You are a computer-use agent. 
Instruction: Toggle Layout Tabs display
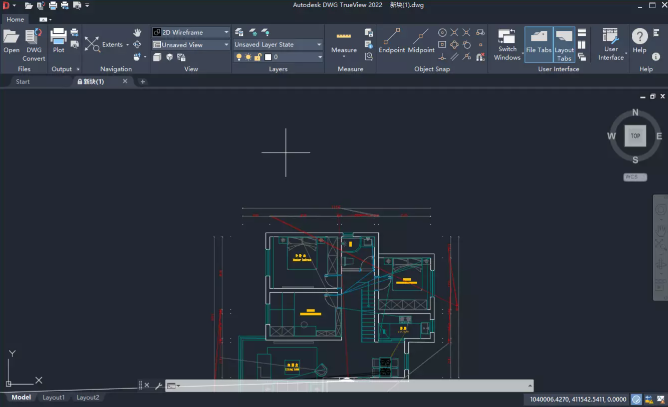564,44
